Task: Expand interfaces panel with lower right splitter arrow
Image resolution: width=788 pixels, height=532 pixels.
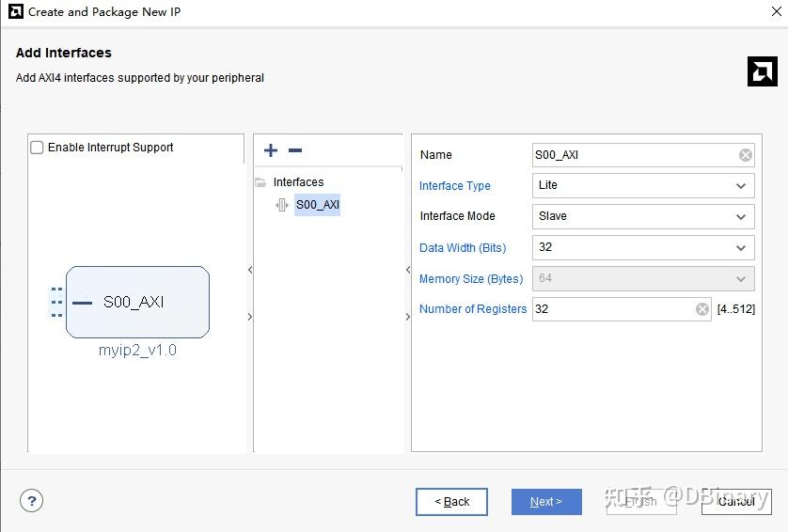Action: point(408,317)
